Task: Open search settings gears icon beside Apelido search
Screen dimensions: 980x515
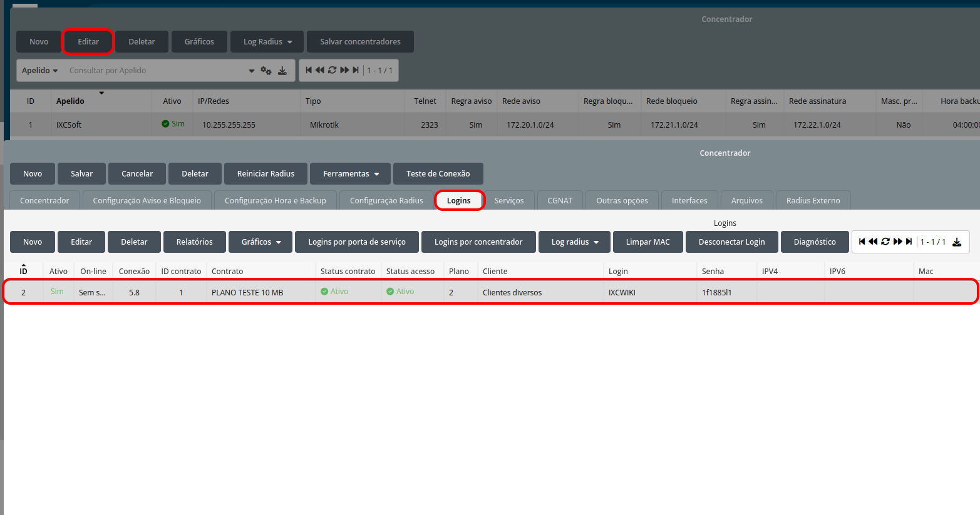Action: (266, 71)
